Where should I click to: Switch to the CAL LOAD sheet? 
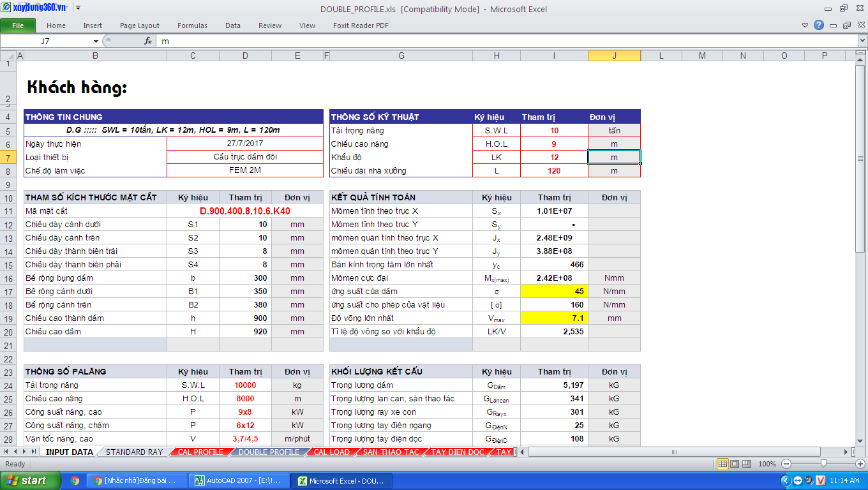tap(332, 452)
